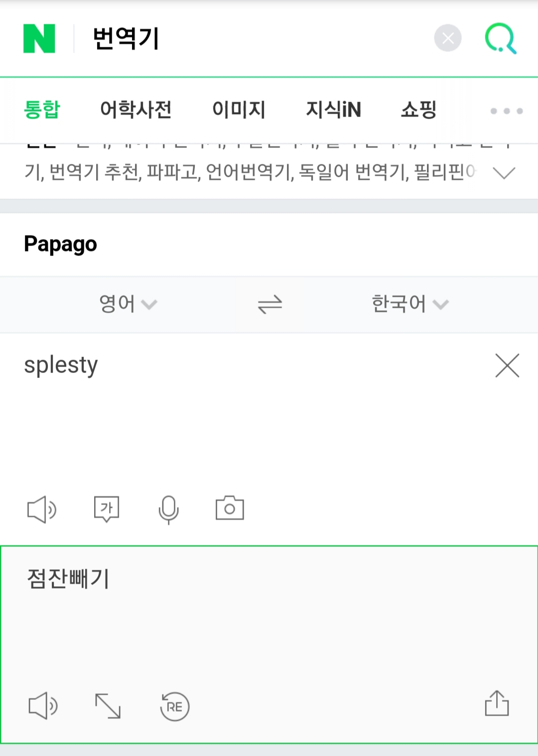Tap the green search magnifier icon
The image size is (538, 756).
coord(501,38)
